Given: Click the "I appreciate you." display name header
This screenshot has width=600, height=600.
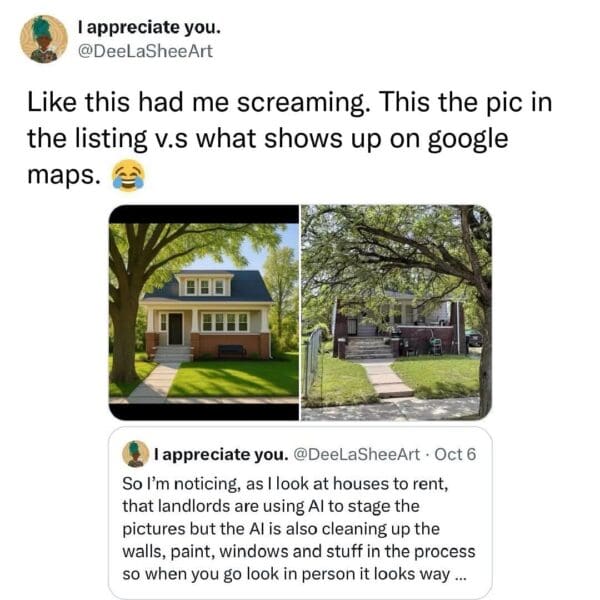Looking at the screenshot, I should pyautogui.click(x=149, y=28).
